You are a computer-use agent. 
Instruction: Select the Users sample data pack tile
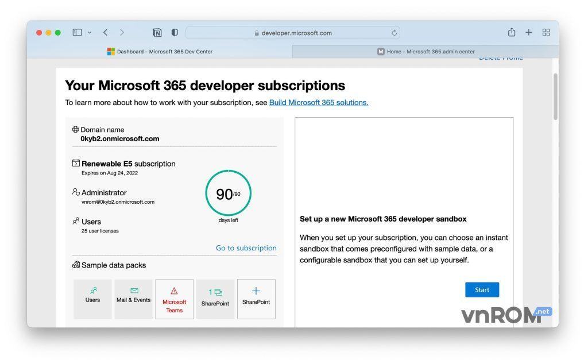(x=92, y=299)
